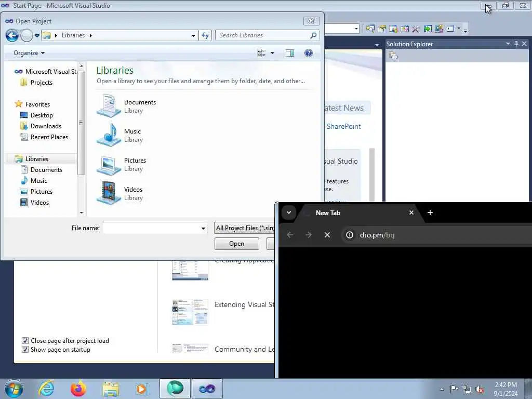Open a new browser tab with plus button
Viewport: 532px width, 399px height.
coord(430,212)
